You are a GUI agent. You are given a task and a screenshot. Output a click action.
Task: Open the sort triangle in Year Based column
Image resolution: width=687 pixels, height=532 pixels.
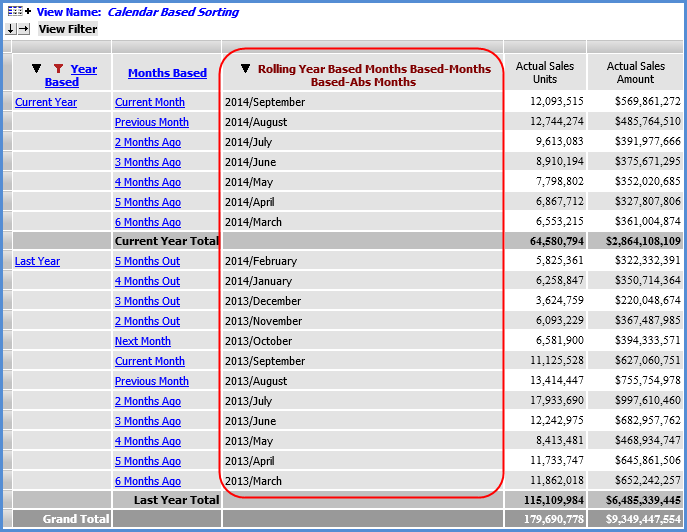click(x=37, y=69)
